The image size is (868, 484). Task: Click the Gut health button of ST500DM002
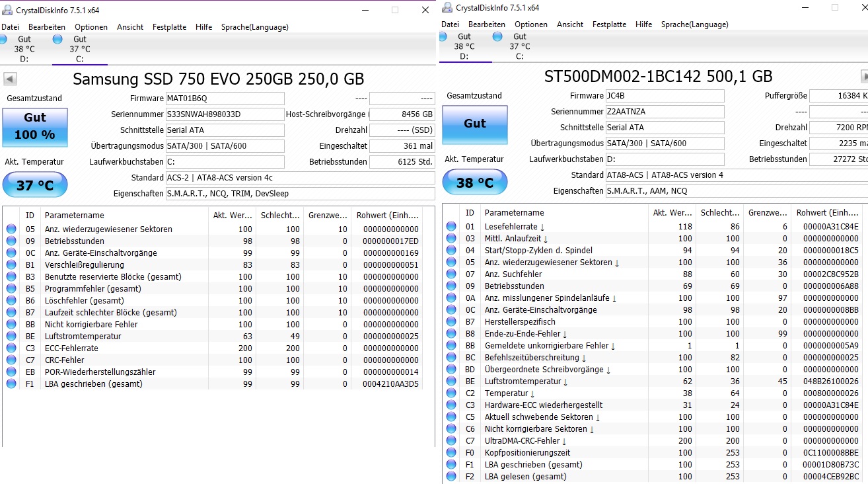pyautogui.click(x=475, y=124)
